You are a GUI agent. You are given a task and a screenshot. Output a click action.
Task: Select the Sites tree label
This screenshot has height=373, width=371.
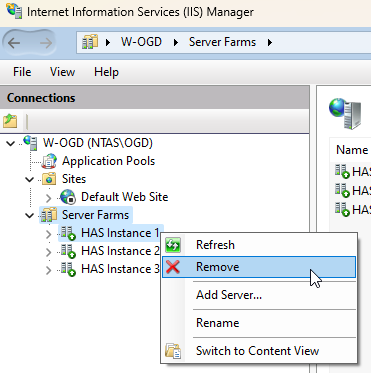(74, 179)
